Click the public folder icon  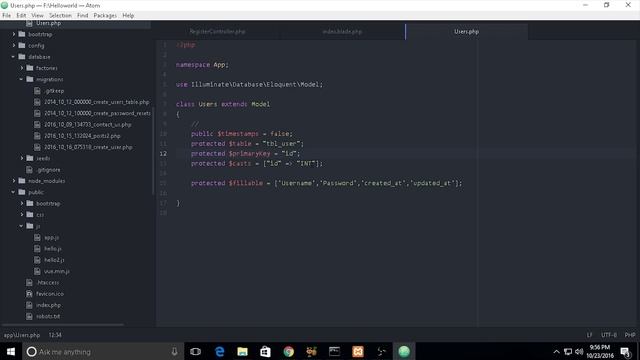point(22,192)
